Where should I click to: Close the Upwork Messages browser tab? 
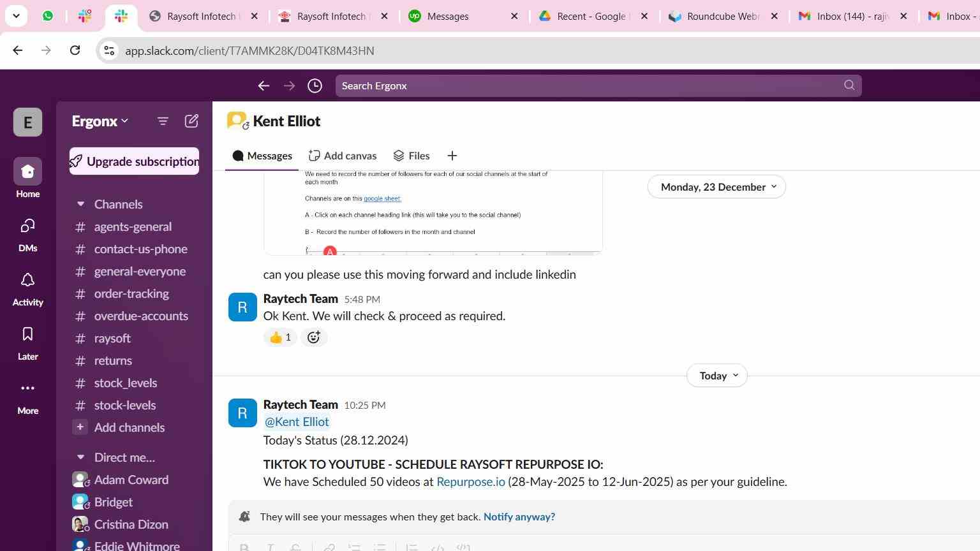514,16
